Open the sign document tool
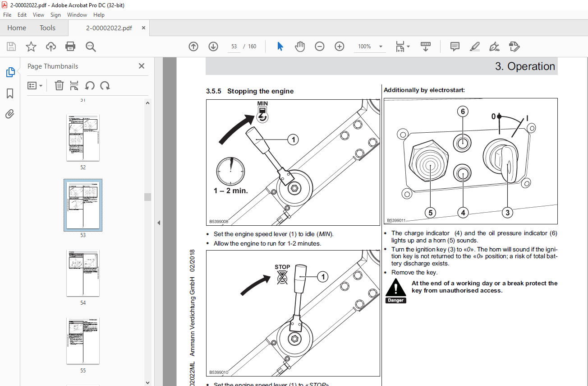The image size is (588, 386). pyautogui.click(x=495, y=47)
